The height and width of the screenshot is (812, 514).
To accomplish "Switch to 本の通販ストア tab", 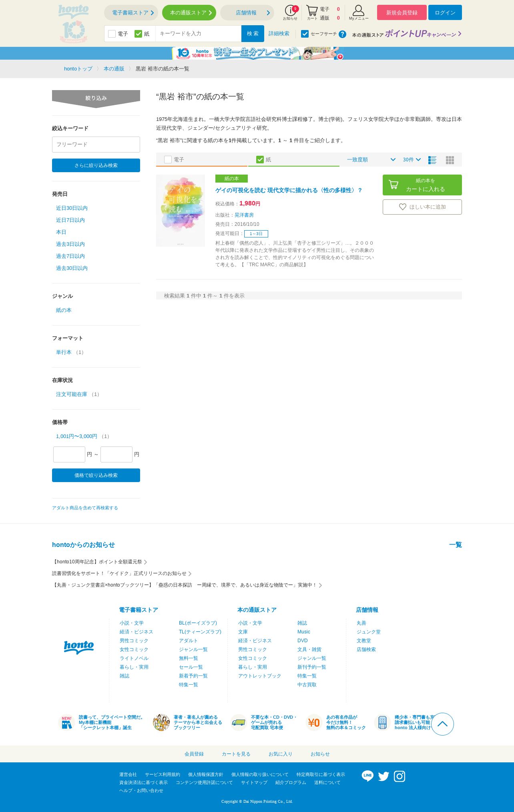I will coord(189,13).
